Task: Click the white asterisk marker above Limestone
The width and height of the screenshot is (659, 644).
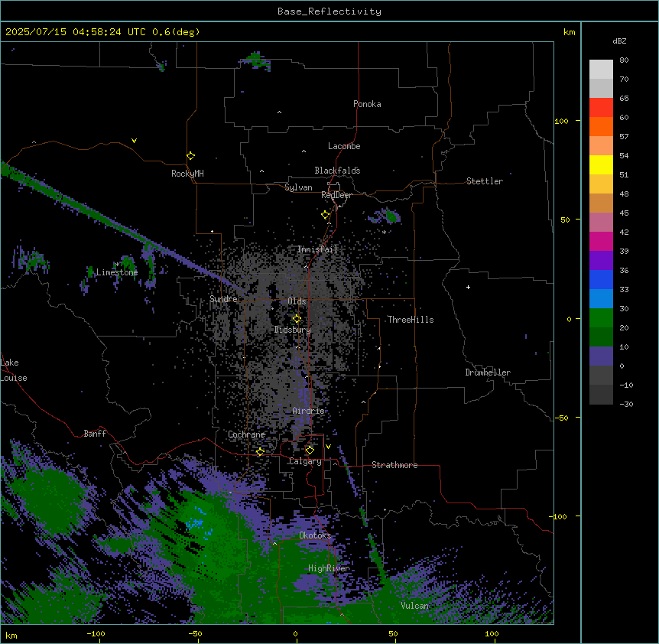Action: [x=118, y=265]
